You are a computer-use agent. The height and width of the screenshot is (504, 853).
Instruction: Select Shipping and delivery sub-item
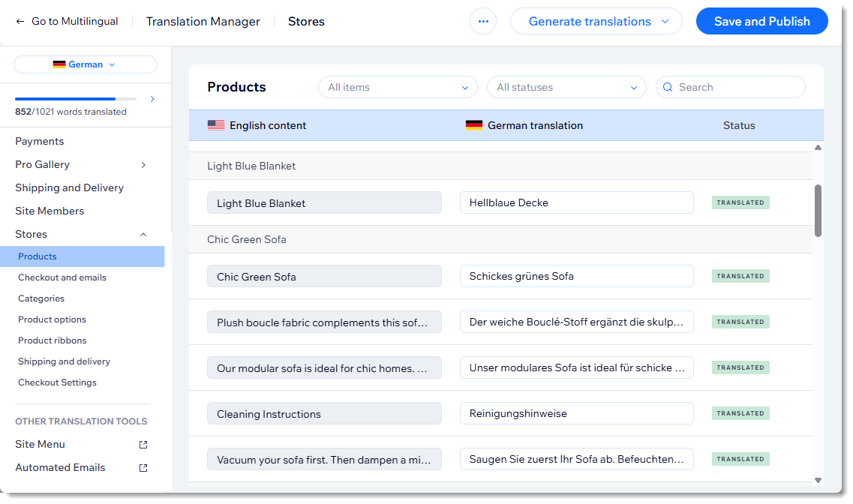(x=65, y=361)
